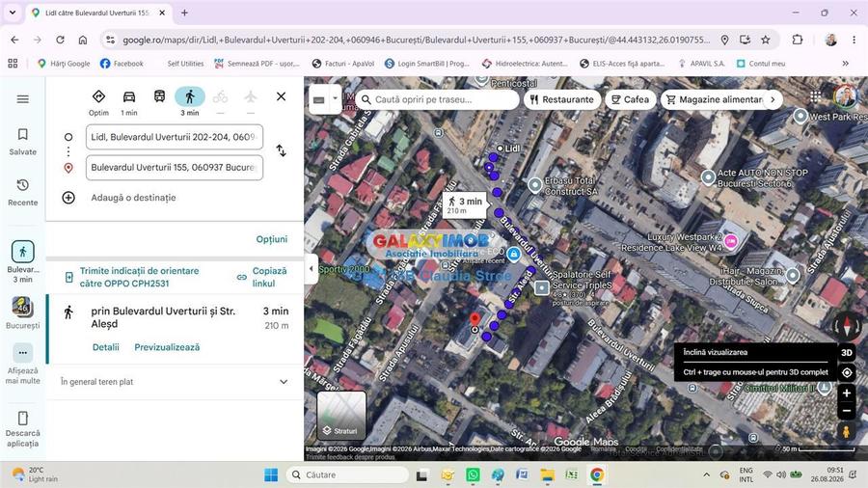Open the Bulevar... 3 min sidebar shortcut
868x488 pixels.
(23, 261)
